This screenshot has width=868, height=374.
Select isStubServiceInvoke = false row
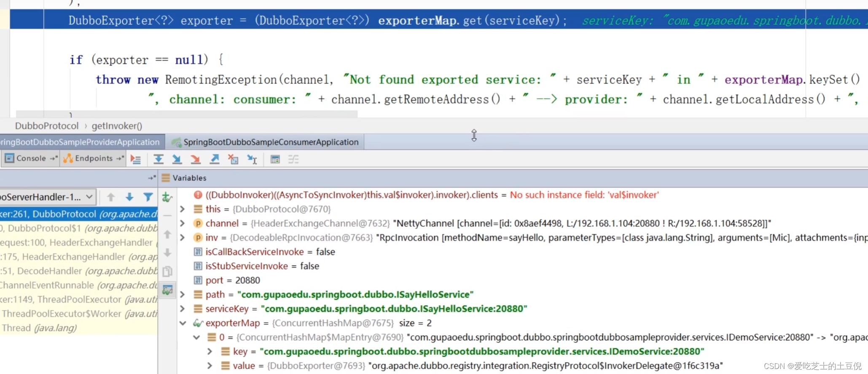pyautogui.click(x=522, y=266)
